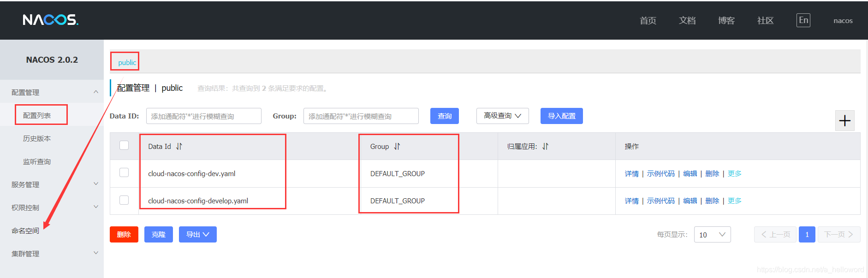Click the NACOS 2.0.2 version title
This screenshot has width=868, height=278.
[52, 60]
